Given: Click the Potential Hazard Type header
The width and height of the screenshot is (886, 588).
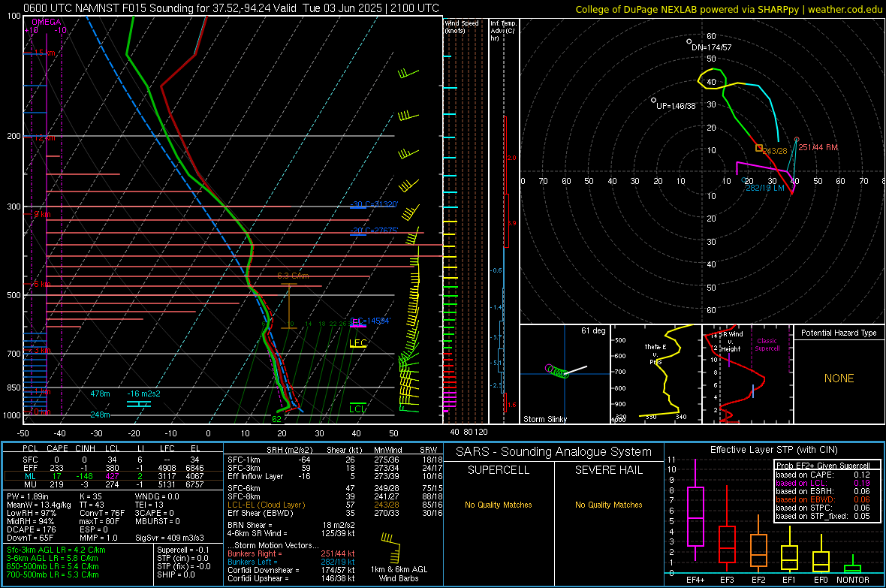Looking at the screenshot, I should [839, 333].
